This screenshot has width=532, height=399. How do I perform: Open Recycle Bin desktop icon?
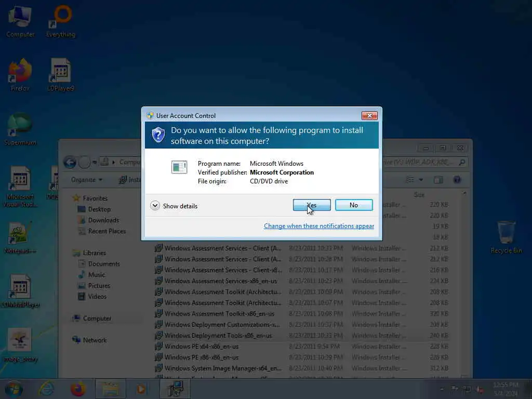[506, 237]
